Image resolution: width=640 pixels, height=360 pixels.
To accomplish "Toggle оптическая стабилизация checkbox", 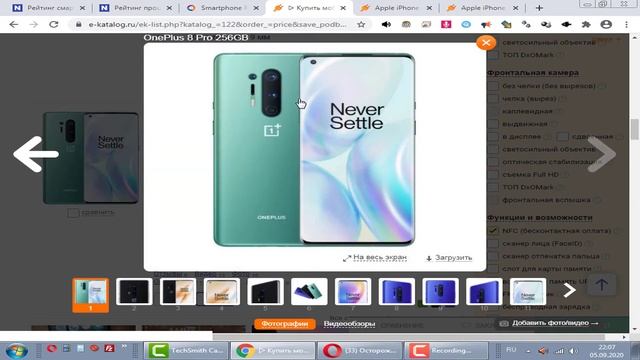I will pos(493,162).
